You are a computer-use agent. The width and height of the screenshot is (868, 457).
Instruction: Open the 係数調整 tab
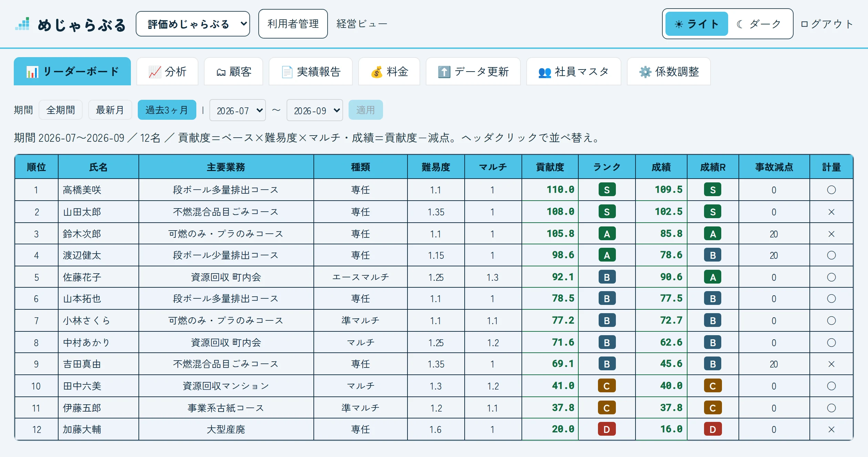[669, 71]
